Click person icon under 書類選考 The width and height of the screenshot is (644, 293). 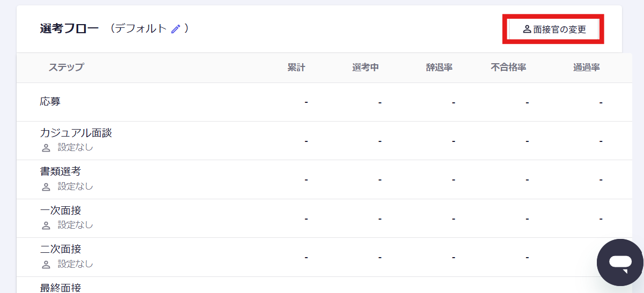[x=46, y=187]
